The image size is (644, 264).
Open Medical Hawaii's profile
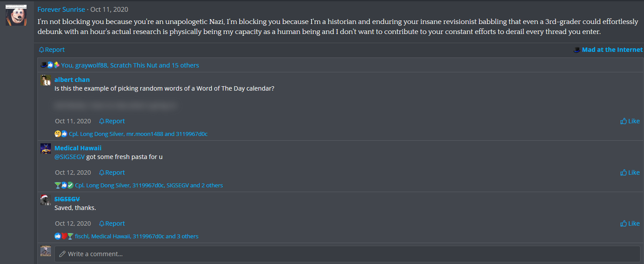[78, 148]
